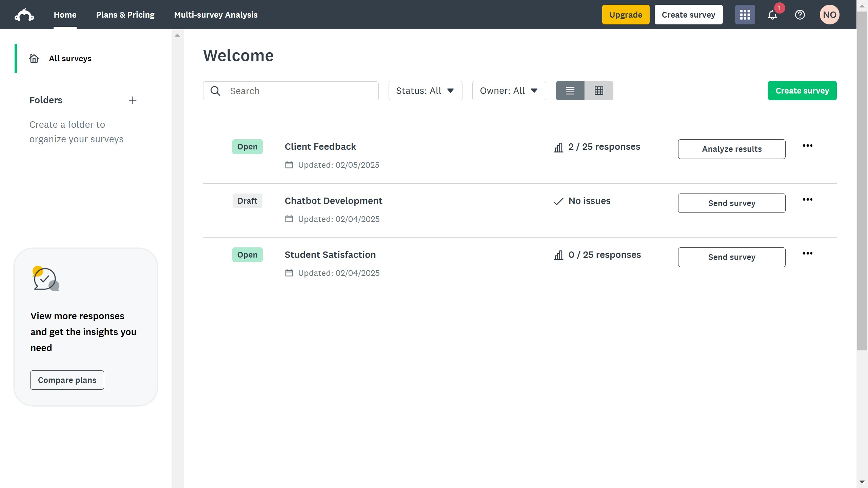Add a new folder with plus icon

[x=133, y=100]
